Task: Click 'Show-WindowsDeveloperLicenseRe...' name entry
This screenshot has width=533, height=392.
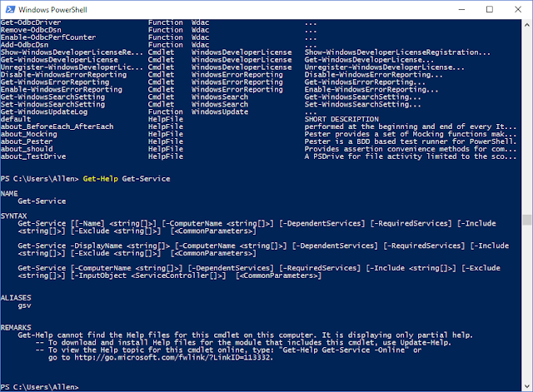Action: coord(72,52)
